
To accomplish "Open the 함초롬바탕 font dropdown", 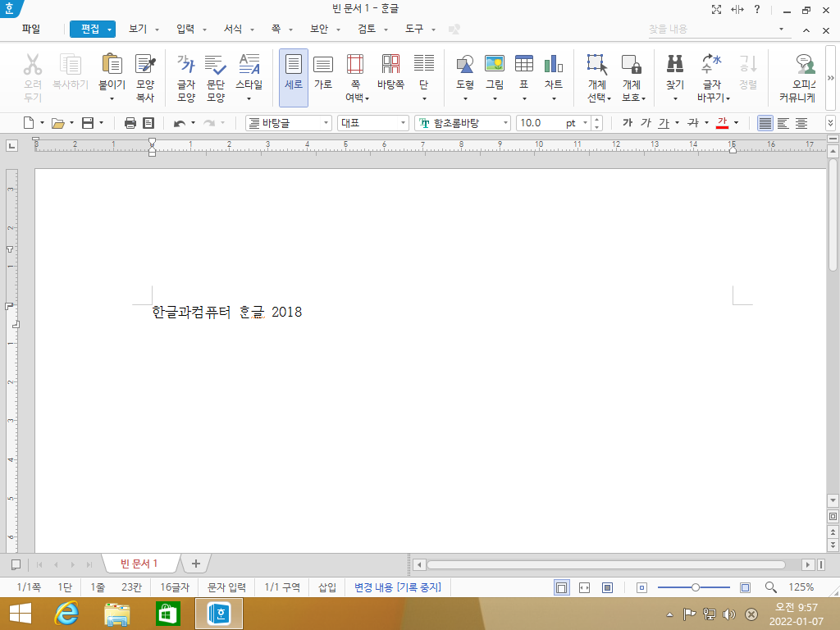I will tap(505, 123).
